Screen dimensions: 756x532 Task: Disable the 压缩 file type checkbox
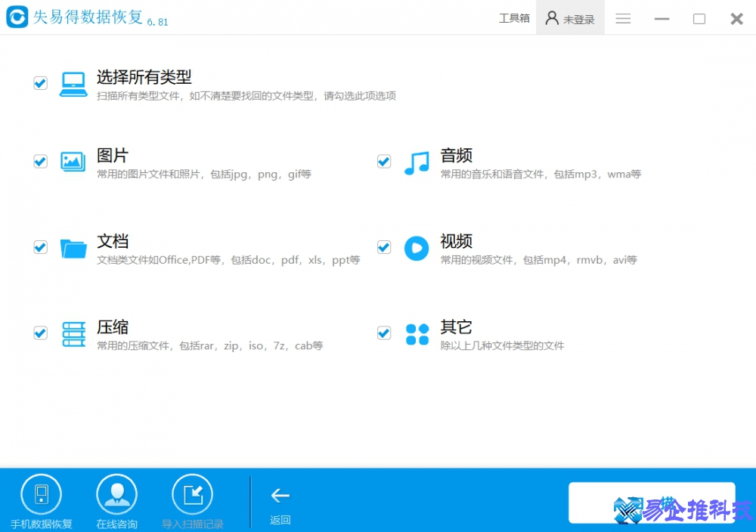pyautogui.click(x=40, y=332)
